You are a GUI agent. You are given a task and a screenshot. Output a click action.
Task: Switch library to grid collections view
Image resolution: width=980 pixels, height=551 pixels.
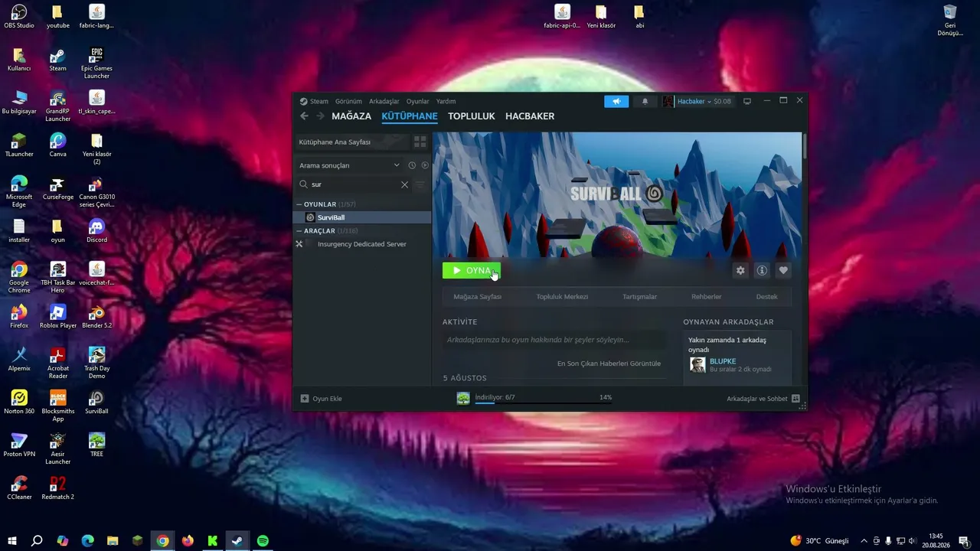pyautogui.click(x=420, y=142)
